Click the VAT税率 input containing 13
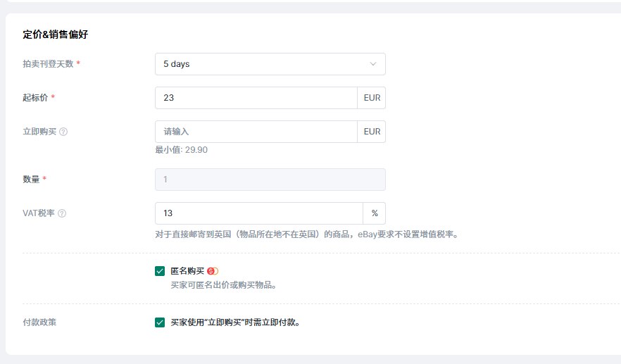Image resolution: width=621 pixels, height=364 pixels. (x=258, y=213)
